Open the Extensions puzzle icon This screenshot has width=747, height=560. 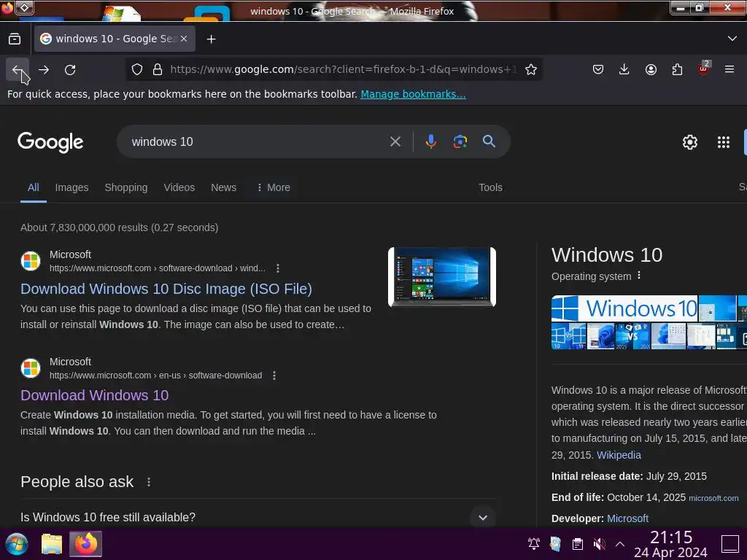(x=677, y=69)
